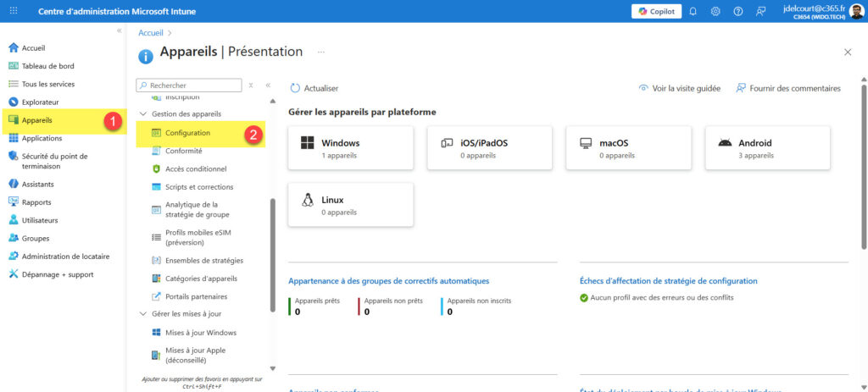The image size is (868, 392).
Task: Select the Linux platform tile
Action: (350, 205)
